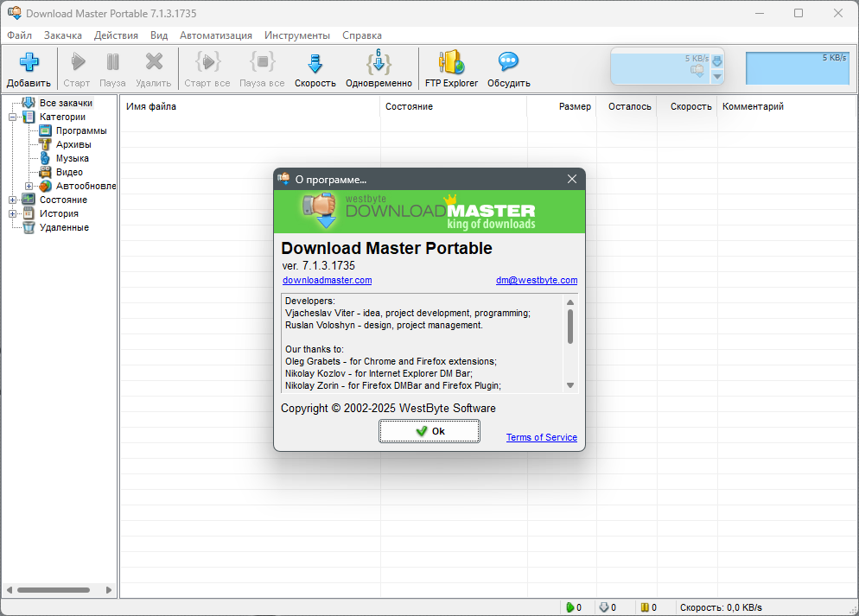Click the Пауза toolbar icon
Image resolution: width=859 pixels, height=616 pixels.
(x=113, y=62)
